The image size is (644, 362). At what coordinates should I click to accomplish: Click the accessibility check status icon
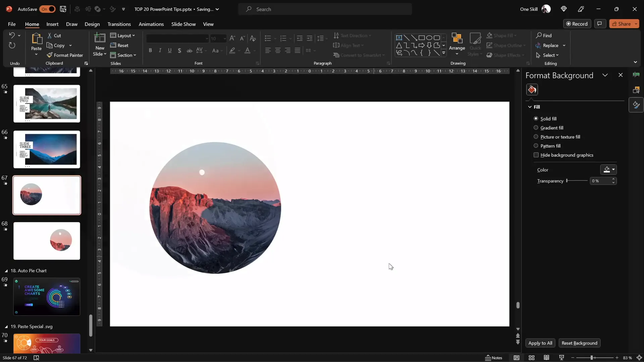click(37, 358)
